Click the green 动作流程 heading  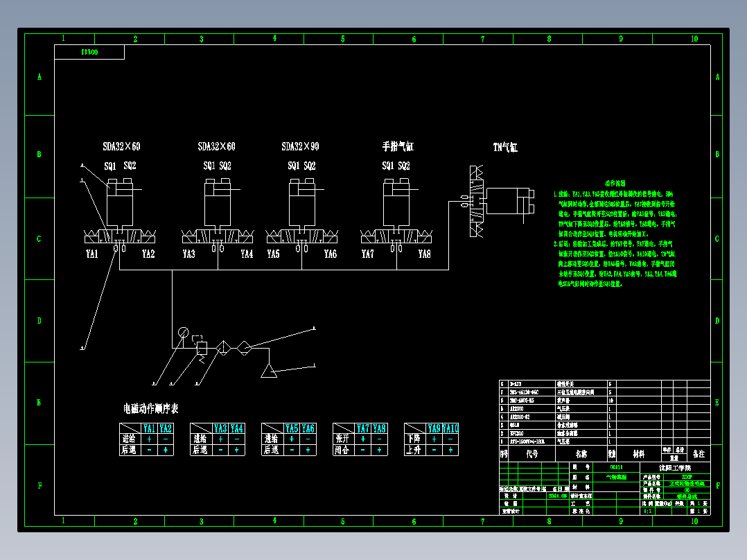coord(615,183)
